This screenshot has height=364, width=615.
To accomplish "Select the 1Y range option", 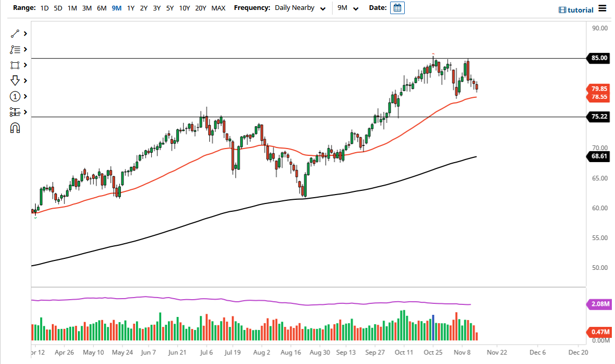I will [x=131, y=8].
